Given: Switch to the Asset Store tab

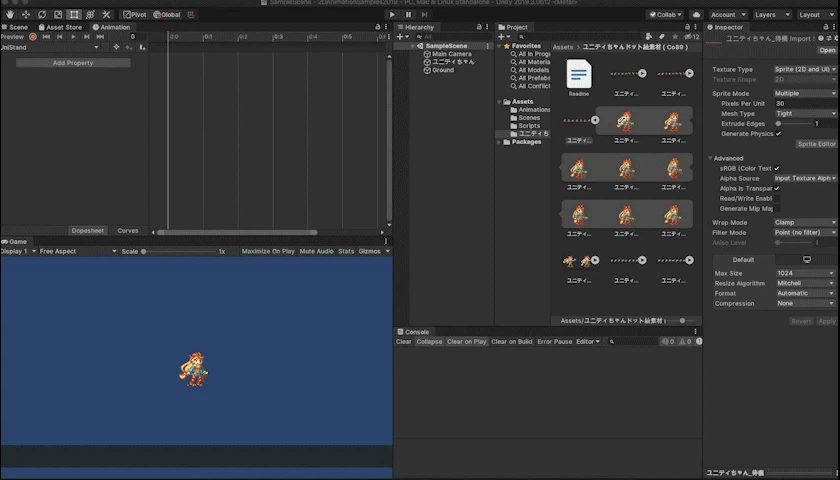Looking at the screenshot, I should click(60, 27).
